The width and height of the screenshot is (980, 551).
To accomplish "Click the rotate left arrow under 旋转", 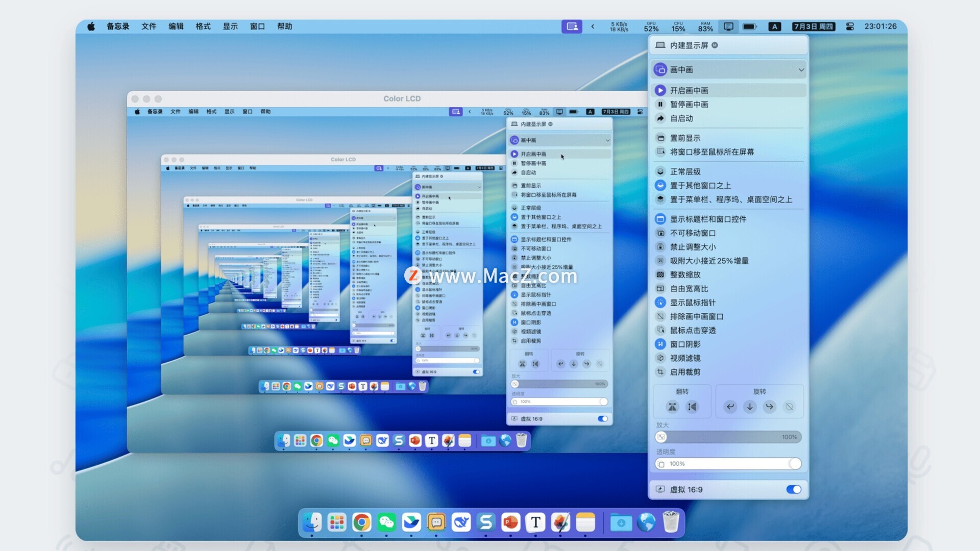I will [x=730, y=407].
